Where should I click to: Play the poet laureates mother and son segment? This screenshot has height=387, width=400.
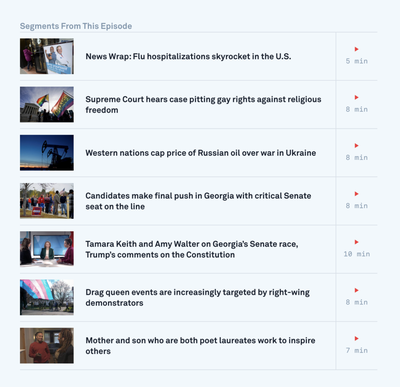(356, 339)
